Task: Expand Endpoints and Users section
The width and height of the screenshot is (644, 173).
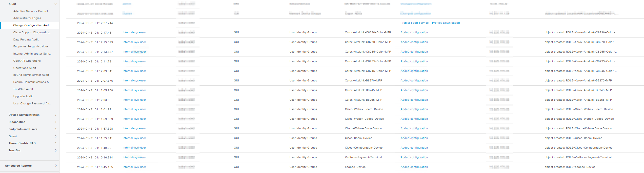Action: [x=56, y=129]
